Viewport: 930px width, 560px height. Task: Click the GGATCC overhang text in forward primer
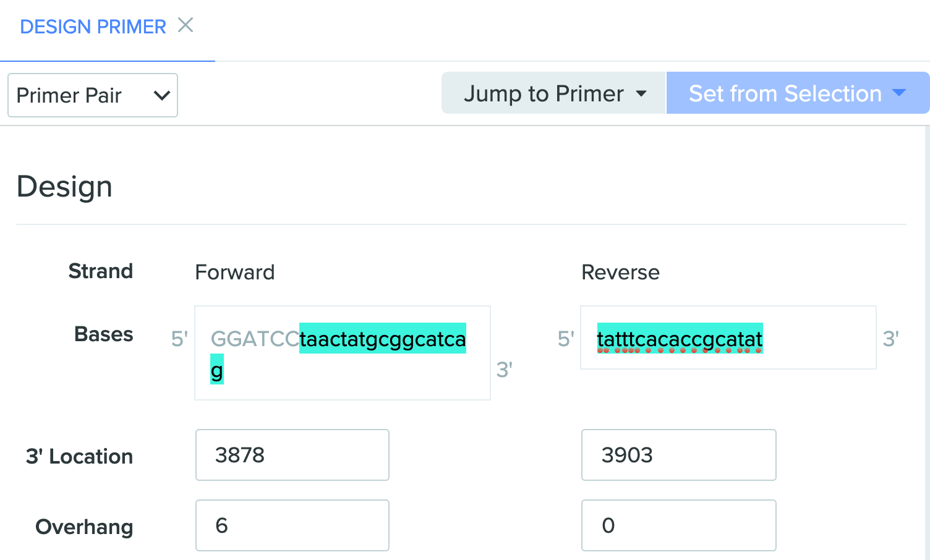click(x=255, y=339)
